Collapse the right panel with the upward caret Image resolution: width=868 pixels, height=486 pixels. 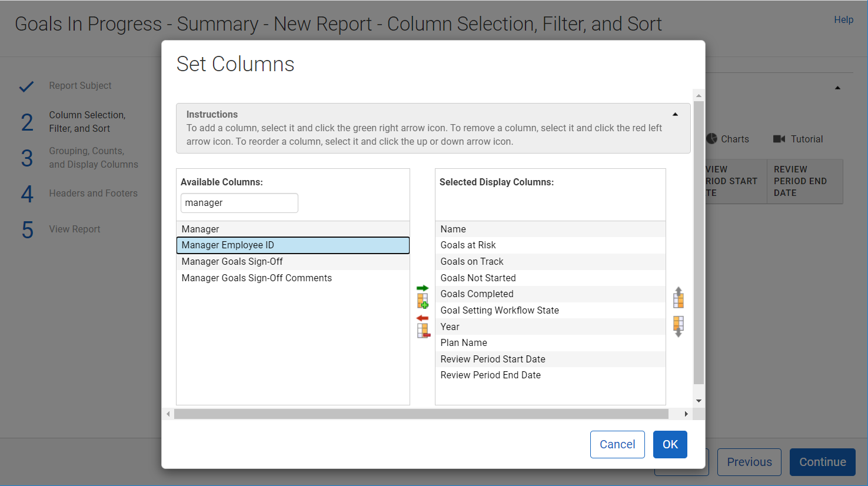point(837,86)
